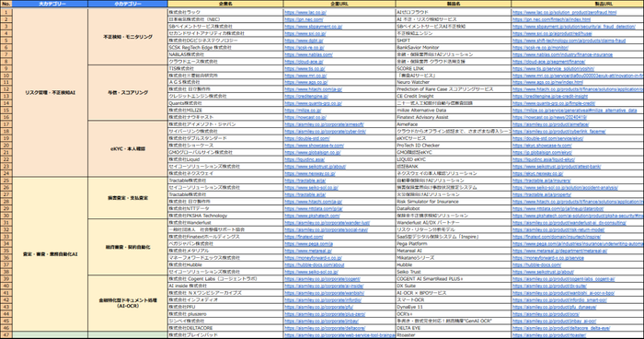Image resolution: width=644 pixels, height=339 pixels.
Task: Open the liquidinc.asia/liquid-ekyc link
Action: [544, 159]
